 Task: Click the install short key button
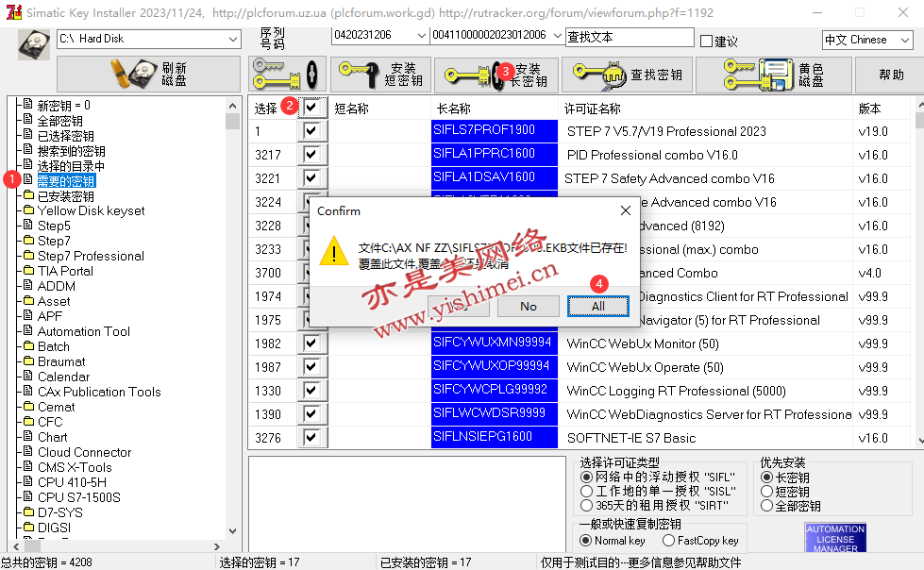click(x=380, y=75)
